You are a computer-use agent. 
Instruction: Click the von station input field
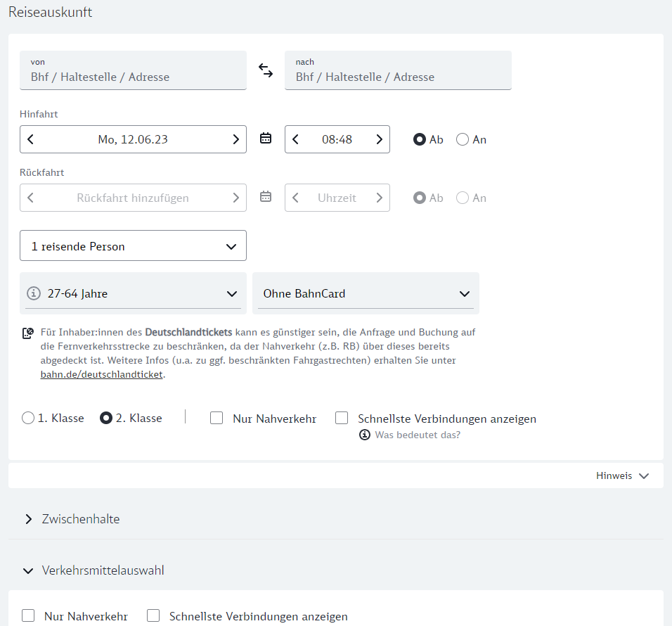pos(133,70)
